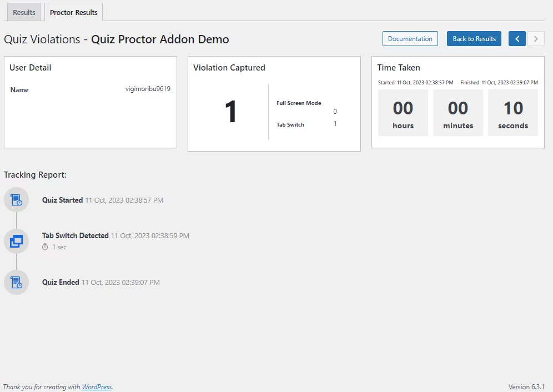Click the Quiz Violations page title

[117, 39]
